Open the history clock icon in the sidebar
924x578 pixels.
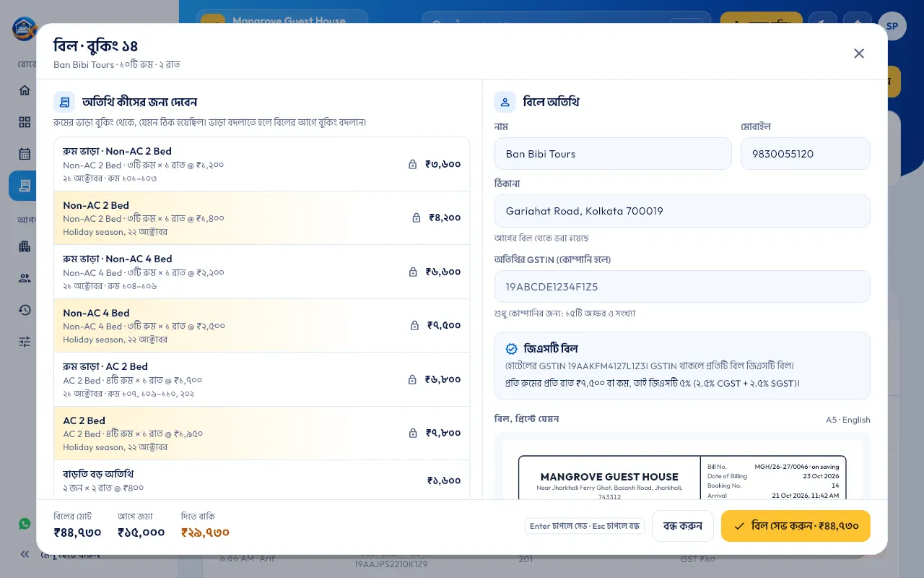(25, 310)
